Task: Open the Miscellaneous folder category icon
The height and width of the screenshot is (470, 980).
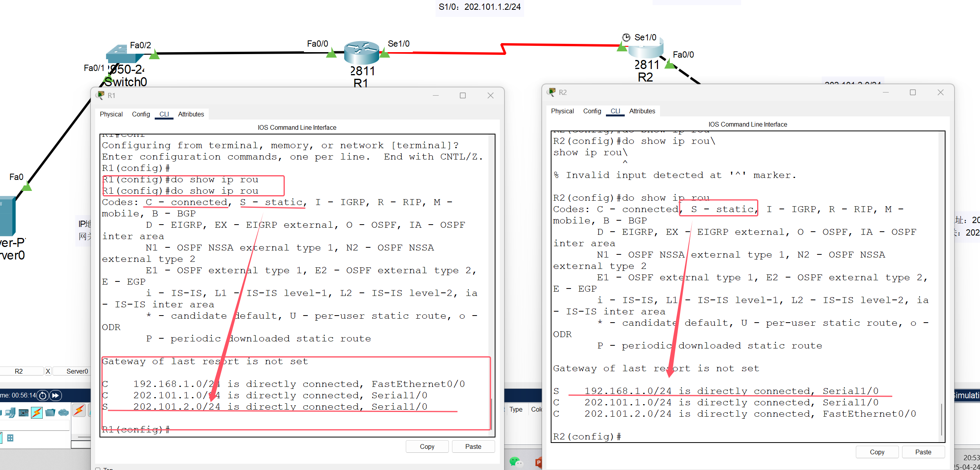Action: click(x=50, y=412)
